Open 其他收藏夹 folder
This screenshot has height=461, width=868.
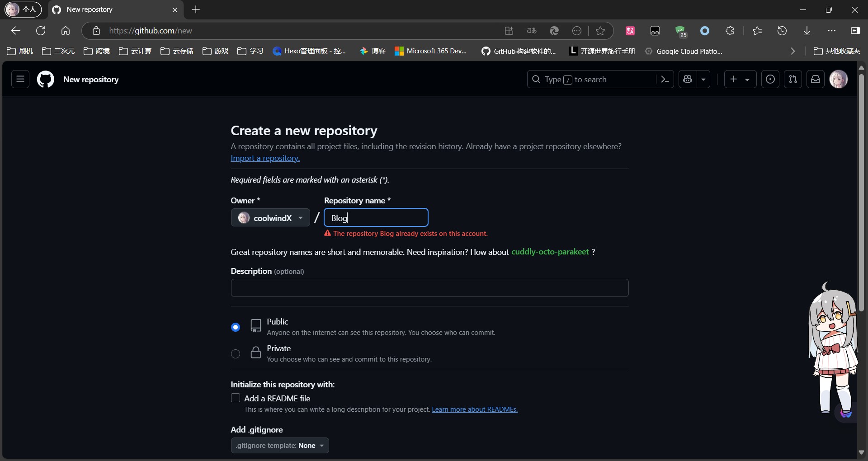[837, 51]
